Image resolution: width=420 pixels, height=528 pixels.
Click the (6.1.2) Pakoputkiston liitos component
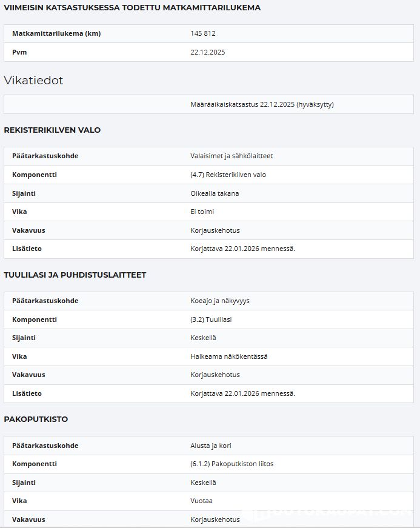point(232,464)
